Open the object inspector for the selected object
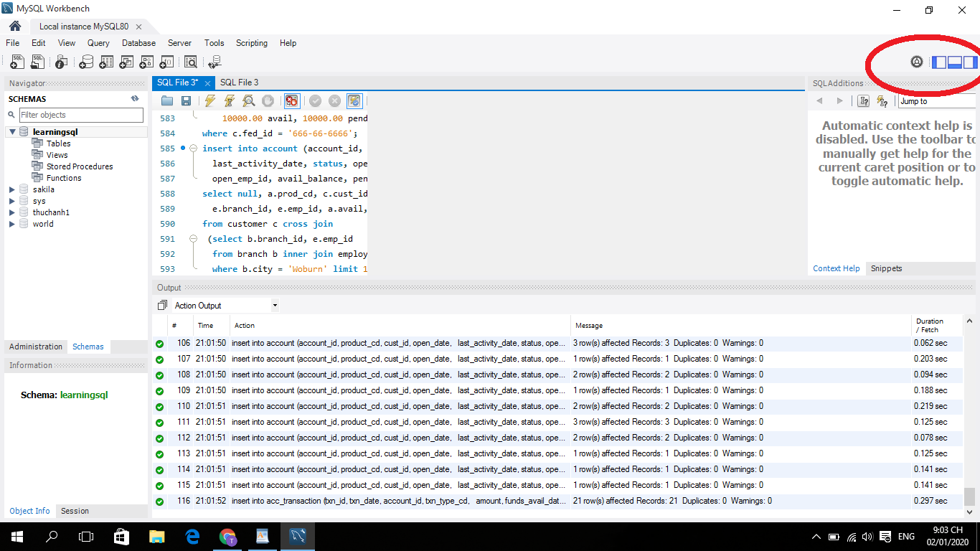The height and width of the screenshot is (551, 980). [x=62, y=62]
